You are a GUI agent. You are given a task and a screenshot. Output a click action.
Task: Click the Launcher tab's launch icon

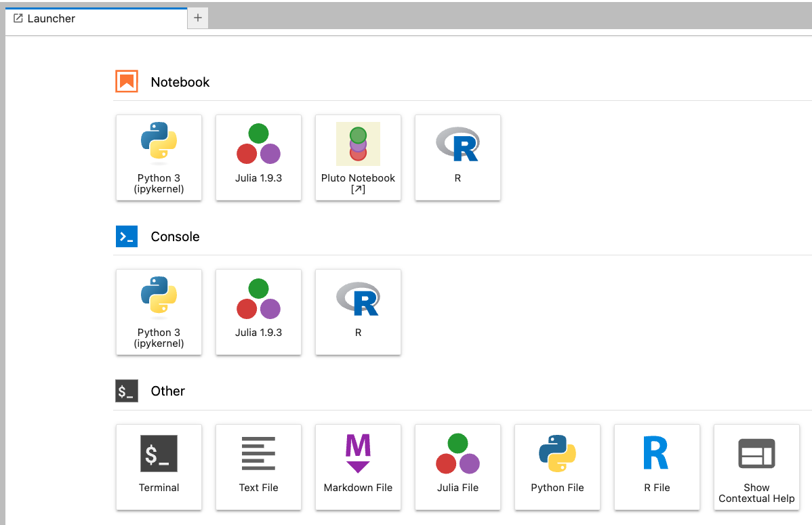(x=18, y=19)
